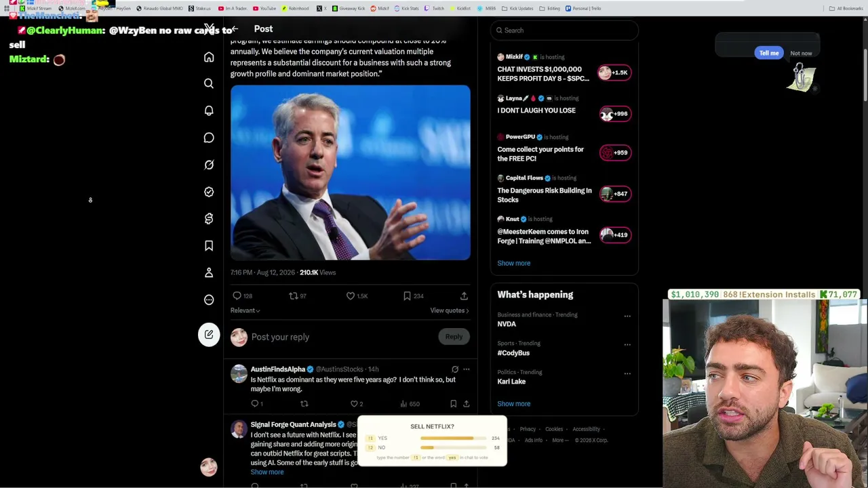Open the post's photo thumbnail

[350, 173]
